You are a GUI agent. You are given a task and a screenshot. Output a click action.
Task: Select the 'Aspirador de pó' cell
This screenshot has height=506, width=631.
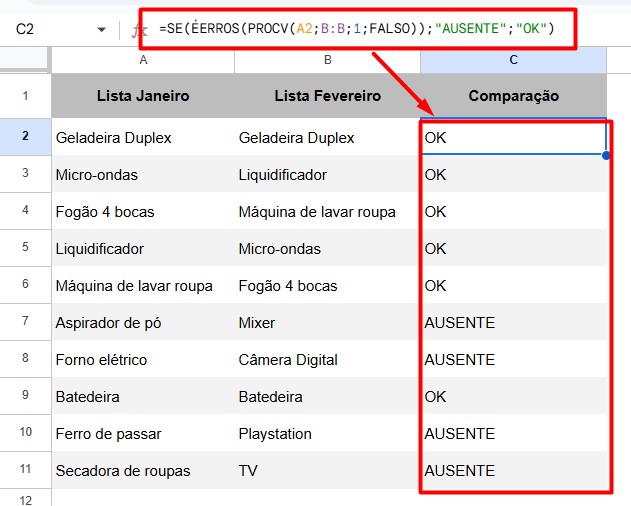click(x=143, y=322)
